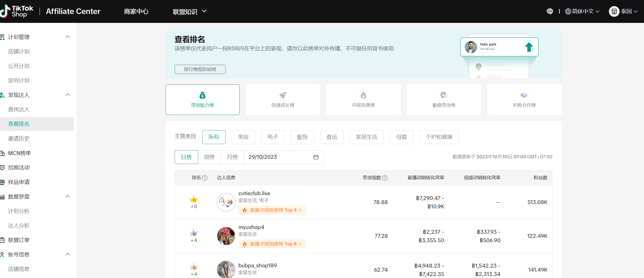Click the chat message bubble icon
This screenshot has height=278, width=644.
[x=550, y=11]
